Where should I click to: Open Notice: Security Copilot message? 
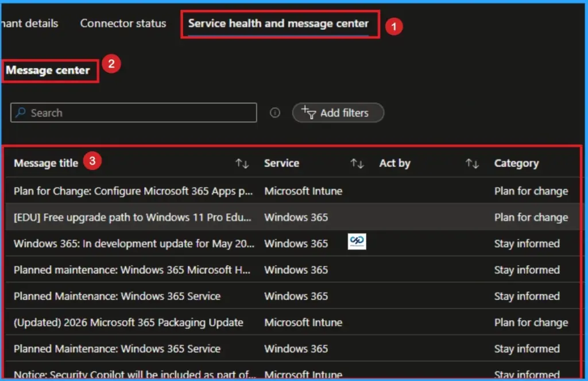point(134,374)
